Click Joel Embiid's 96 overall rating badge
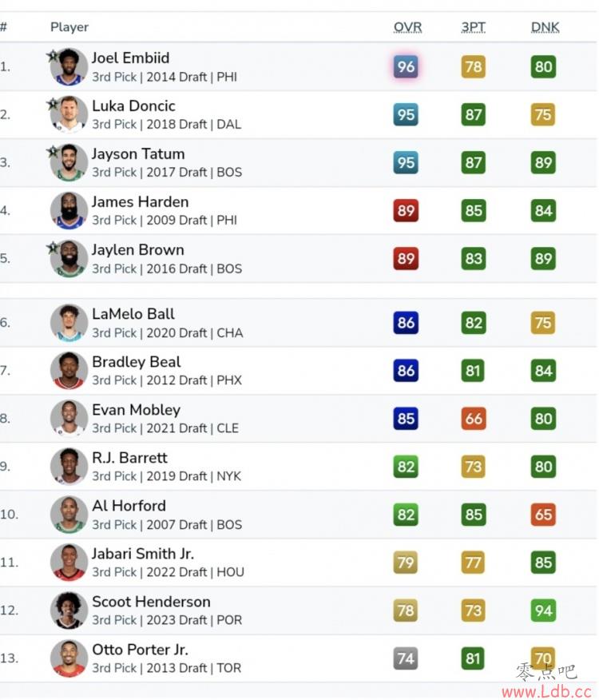Image resolution: width=599 pixels, height=700 pixels. [406, 67]
